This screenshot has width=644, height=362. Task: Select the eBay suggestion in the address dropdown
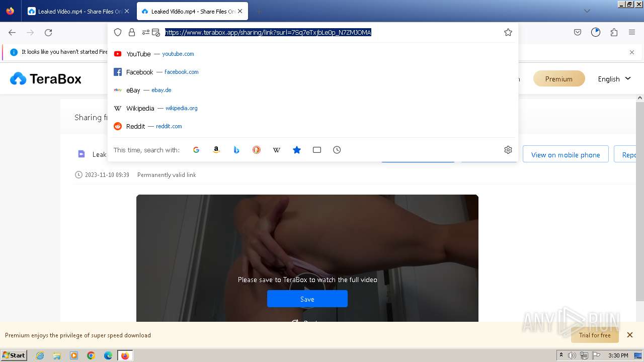[313, 90]
